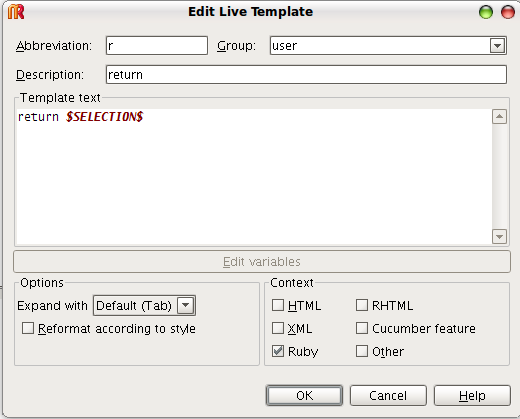Image resolution: width=520 pixels, height=419 pixels.
Task: Open the Help button
Action: click(472, 396)
